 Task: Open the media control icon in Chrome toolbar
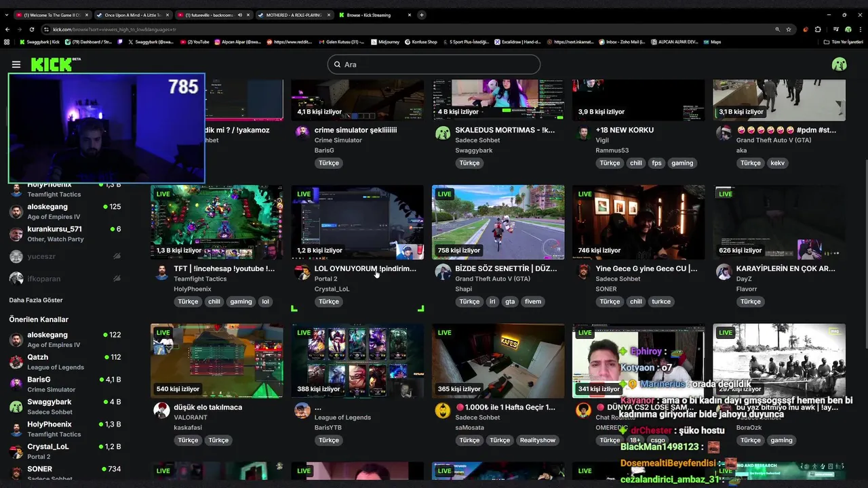(x=835, y=29)
